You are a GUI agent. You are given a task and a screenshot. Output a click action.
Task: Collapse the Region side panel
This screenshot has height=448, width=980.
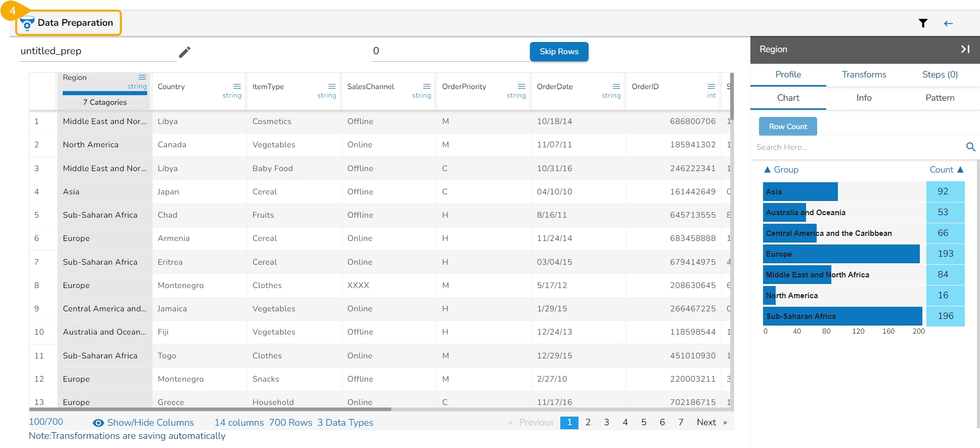965,49
